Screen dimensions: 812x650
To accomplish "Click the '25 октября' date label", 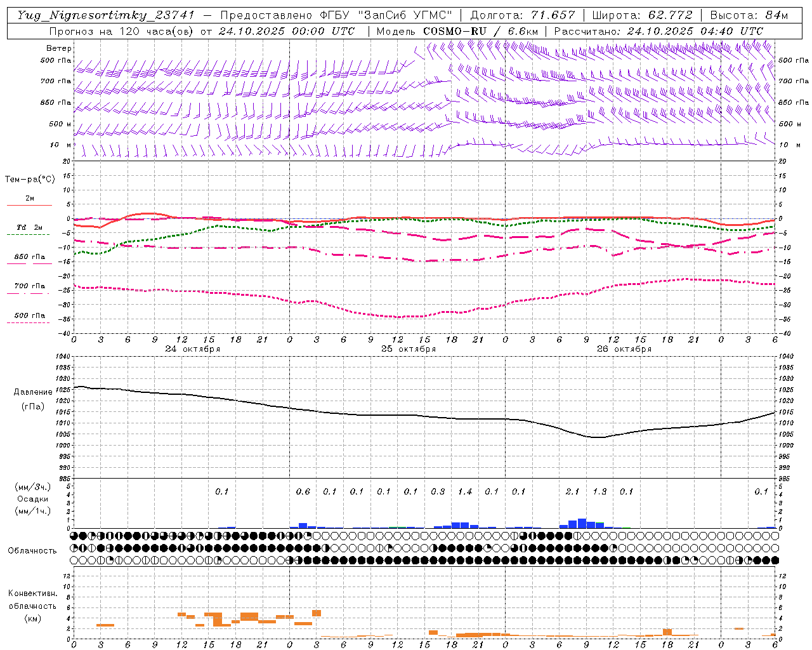I will pyautogui.click(x=409, y=349).
